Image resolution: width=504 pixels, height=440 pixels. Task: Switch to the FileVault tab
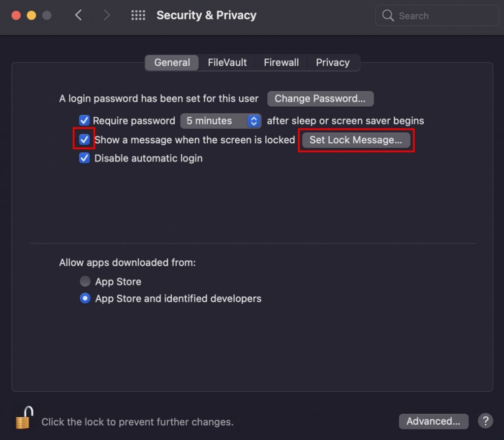click(227, 63)
